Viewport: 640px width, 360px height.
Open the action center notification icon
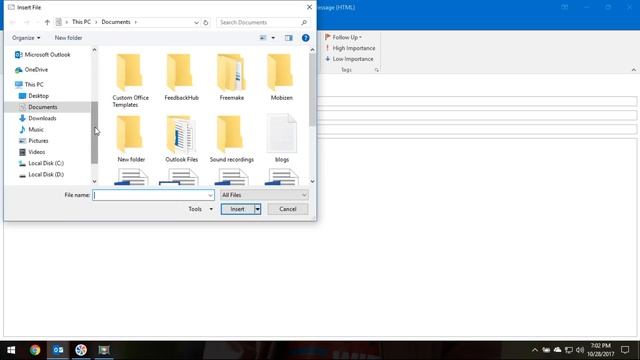tap(625, 350)
